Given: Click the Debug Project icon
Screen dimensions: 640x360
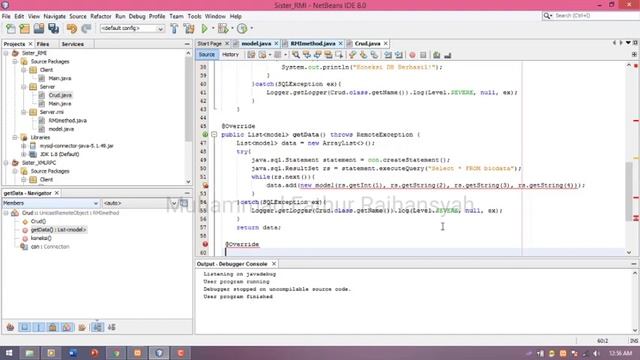Looking at the screenshot, I should pyautogui.click(x=223, y=29).
